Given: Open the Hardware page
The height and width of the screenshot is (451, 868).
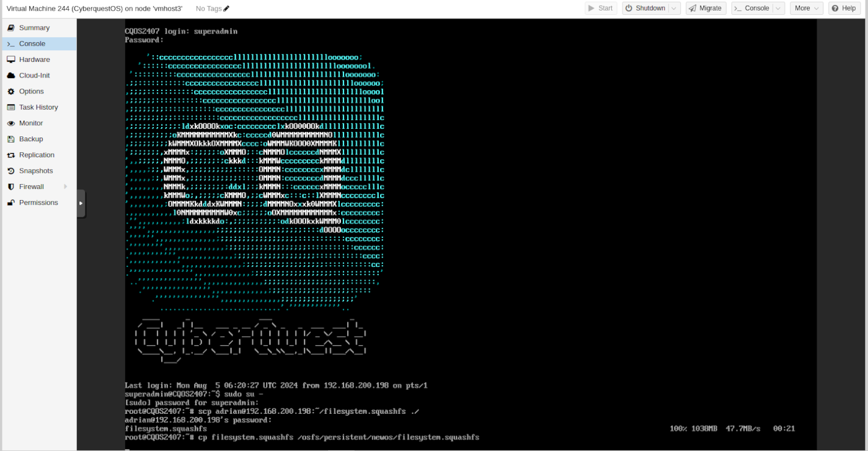Looking at the screenshot, I should (38, 59).
